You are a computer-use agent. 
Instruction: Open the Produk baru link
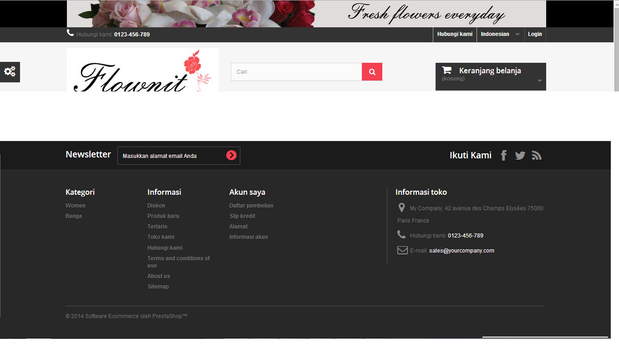[163, 216]
